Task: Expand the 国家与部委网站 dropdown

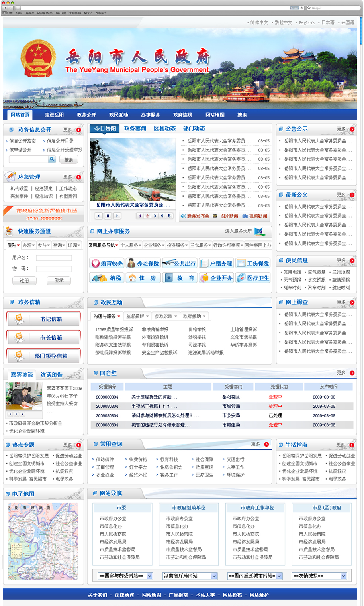Action: pyautogui.click(x=150, y=576)
